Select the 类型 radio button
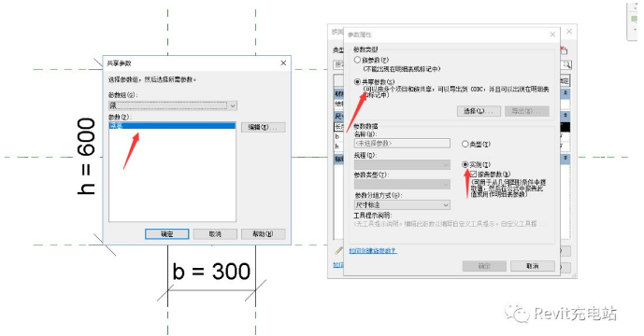Screen dimensions: 644x336 [465, 144]
